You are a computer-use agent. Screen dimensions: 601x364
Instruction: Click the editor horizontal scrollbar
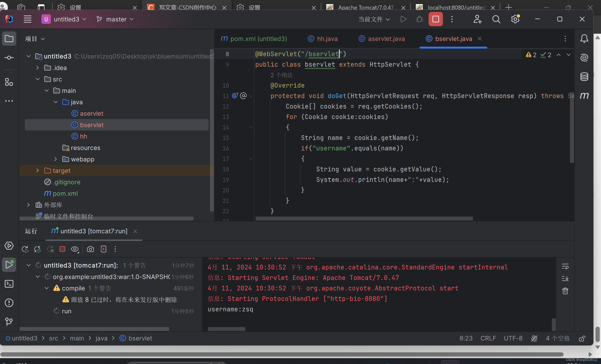(364, 219)
